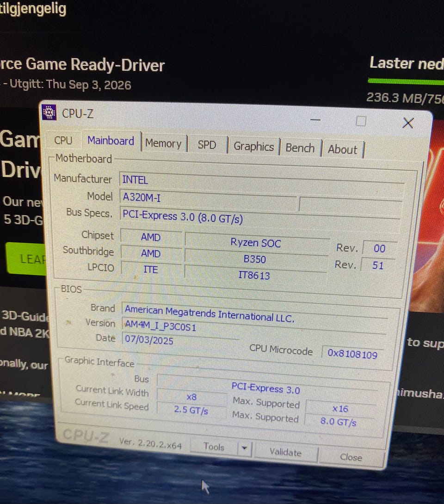Click LPCIO vendor field ITE

point(151,270)
